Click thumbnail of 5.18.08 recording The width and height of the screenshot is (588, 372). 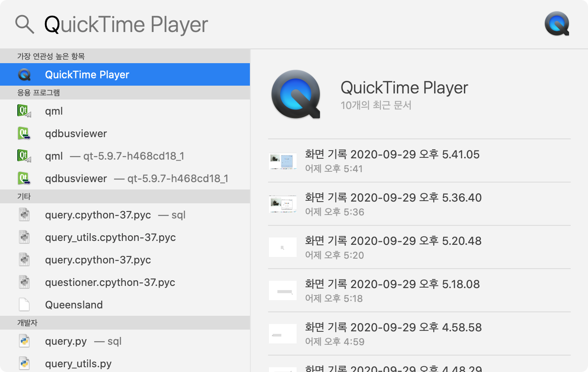[x=283, y=290]
